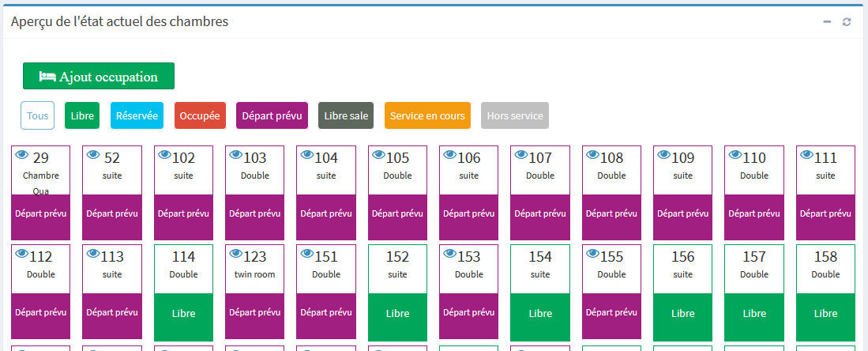The height and width of the screenshot is (351, 868).
Task: Show rooms with Service en cours
Action: click(x=427, y=115)
